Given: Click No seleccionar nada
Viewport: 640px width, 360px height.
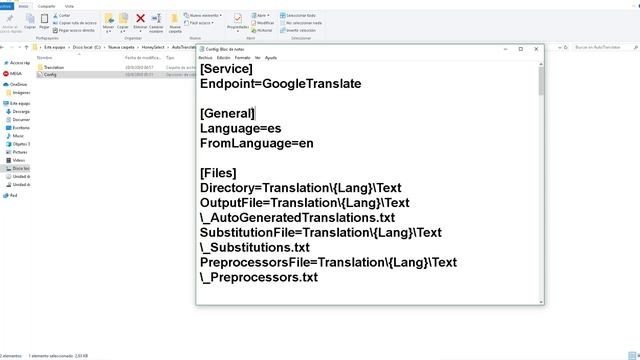Looking at the screenshot, I should (x=301, y=23).
